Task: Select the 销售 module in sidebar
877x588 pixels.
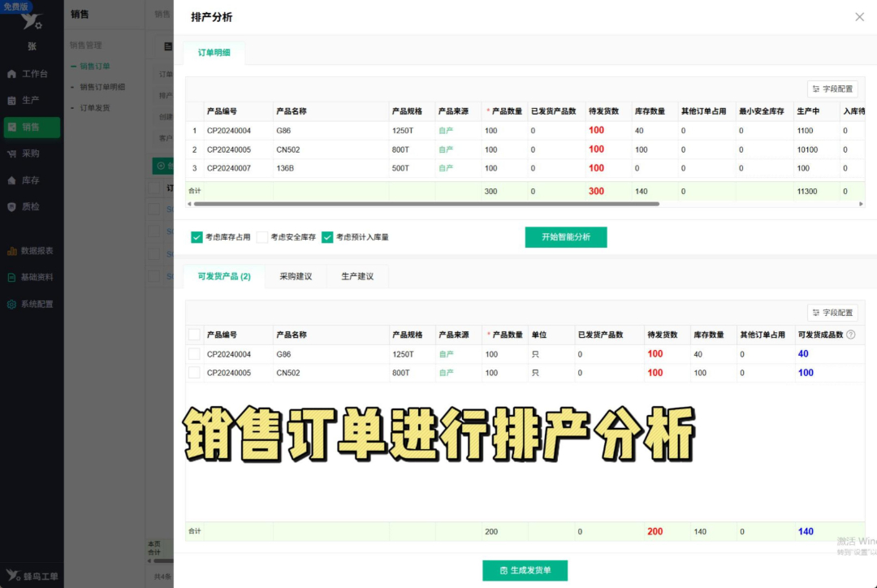Action: coord(32,127)
